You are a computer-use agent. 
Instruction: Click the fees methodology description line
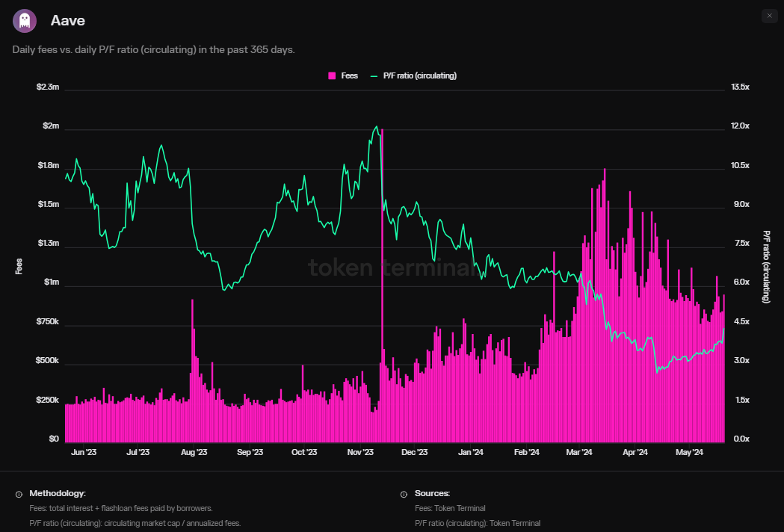[x=121, y=509]
